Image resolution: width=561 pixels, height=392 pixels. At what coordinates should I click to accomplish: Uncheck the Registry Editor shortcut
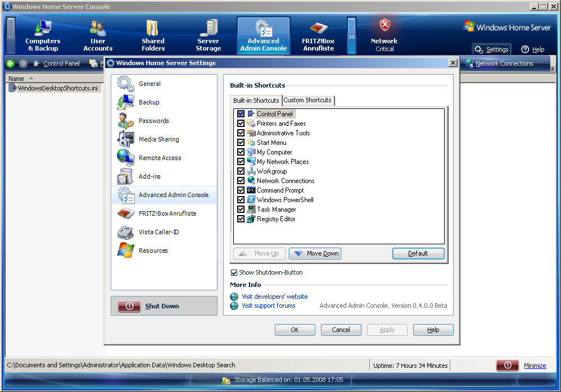coord(241,218)
